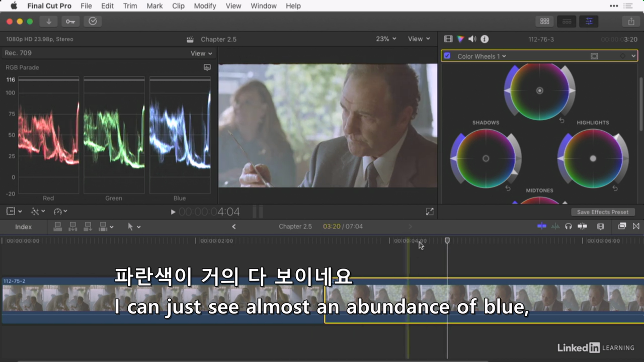This screenshot has height=362, width=644.
Task: Click the Connect clip to primary storyline icon
Action: pos(58,227)
